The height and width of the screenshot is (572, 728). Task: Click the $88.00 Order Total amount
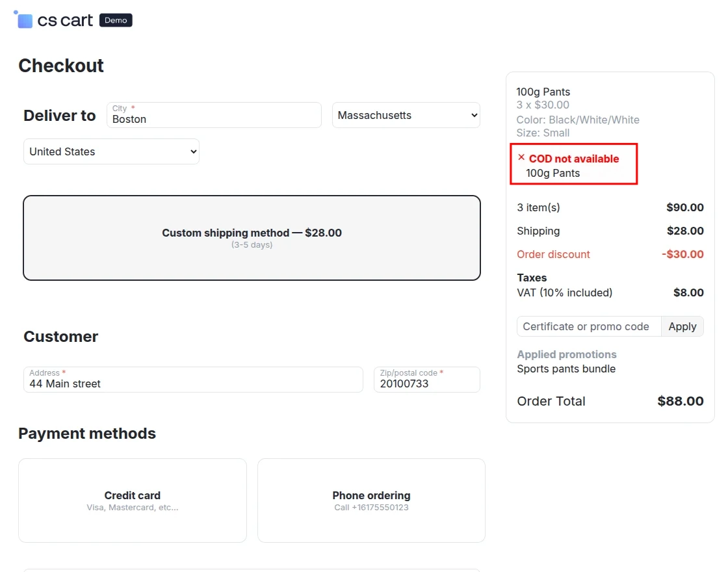[681, 401]
